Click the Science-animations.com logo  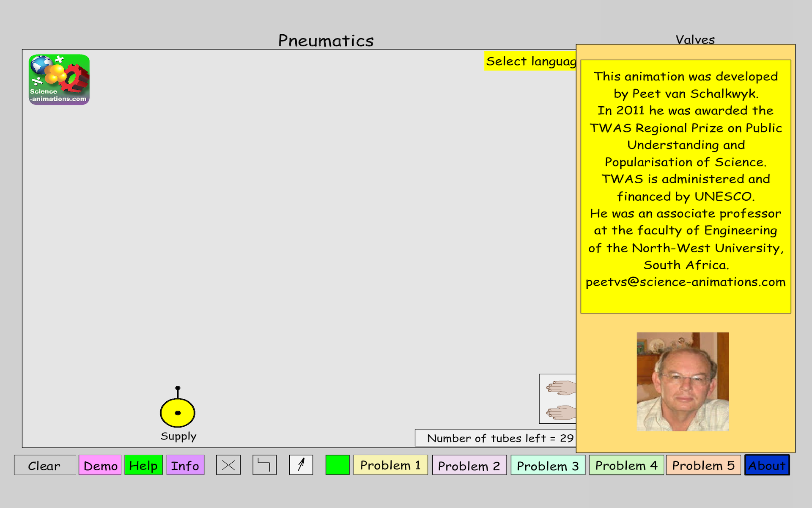click(59, 80)
